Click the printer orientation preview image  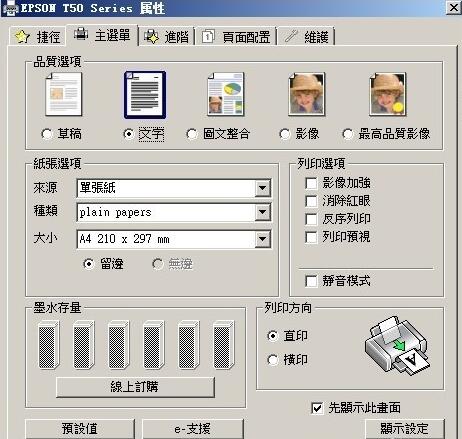397,346
